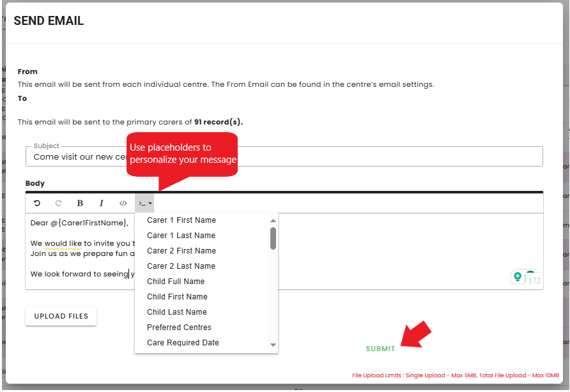This screenshot has width=570, height=392.
Task: Submit the email
Action: coord(380,349)
